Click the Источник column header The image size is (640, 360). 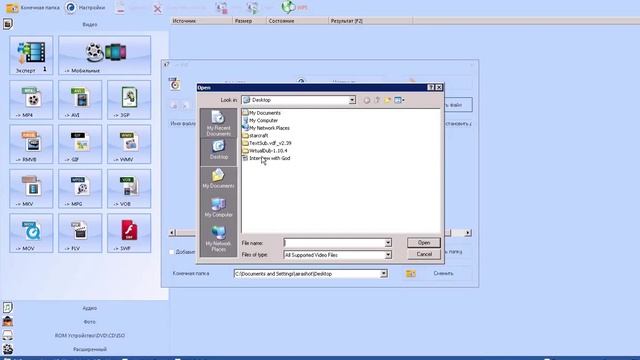202,21
